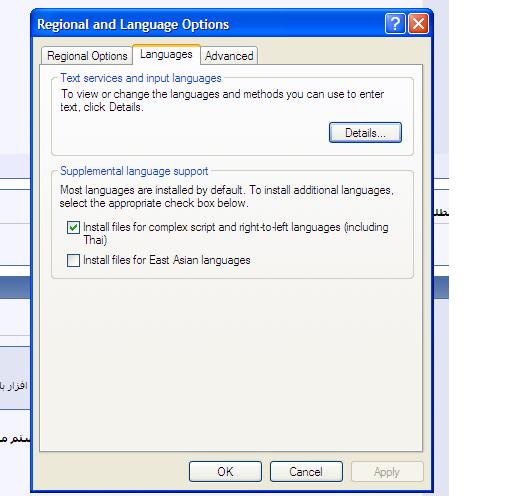Click the 'Most languages are installed by default' text
Viewport: 512px width, 496px height.
pos(227,196)
